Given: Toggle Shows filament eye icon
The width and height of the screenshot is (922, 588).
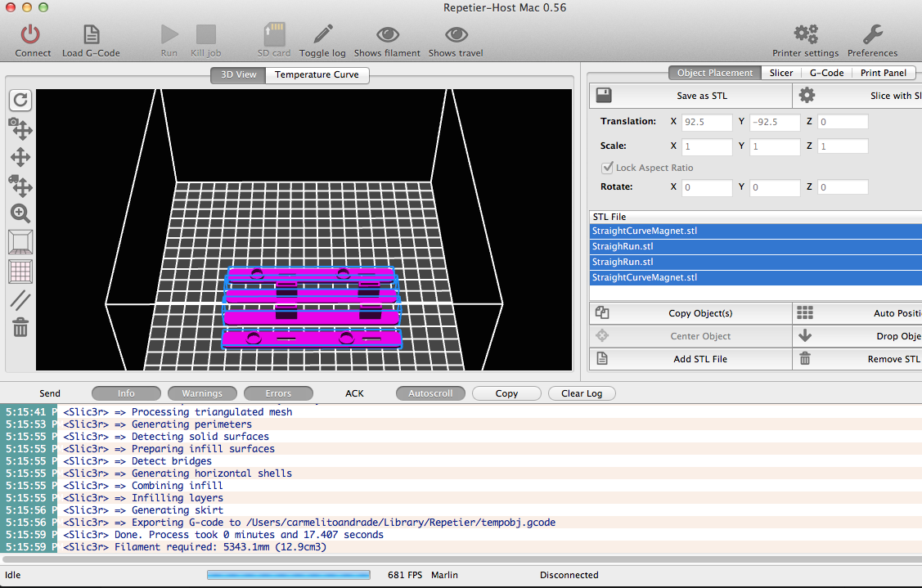Looking at the screenshot, I should coord(388,34).
